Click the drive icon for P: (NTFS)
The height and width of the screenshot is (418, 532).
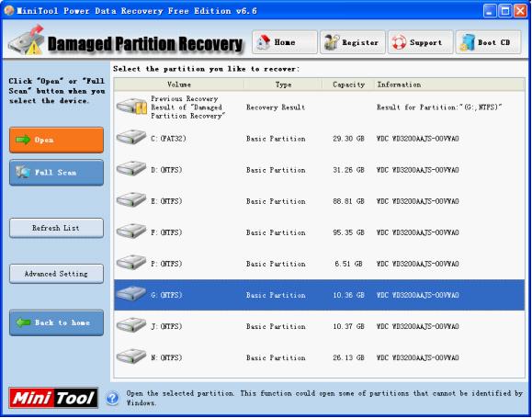coord(131,263)
